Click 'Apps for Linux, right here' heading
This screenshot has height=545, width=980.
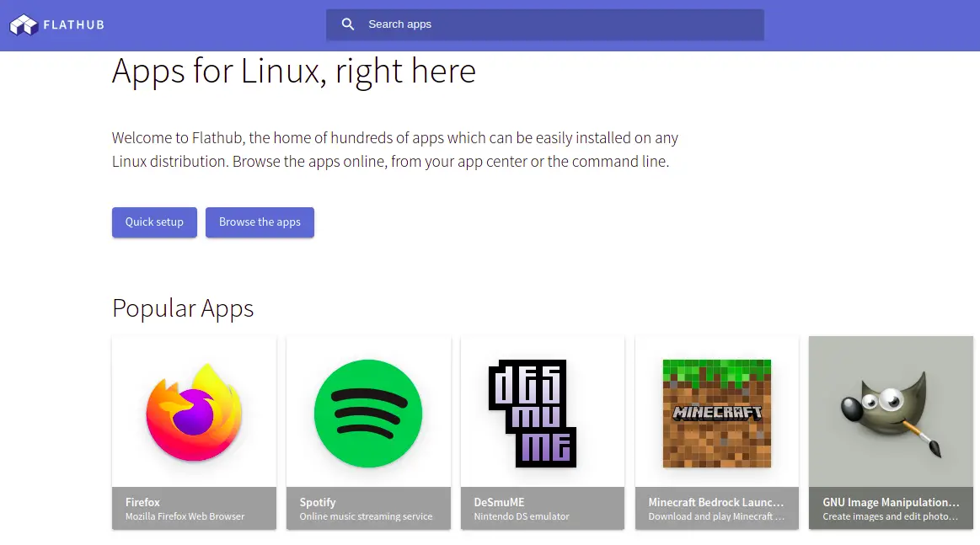[294, 71]
